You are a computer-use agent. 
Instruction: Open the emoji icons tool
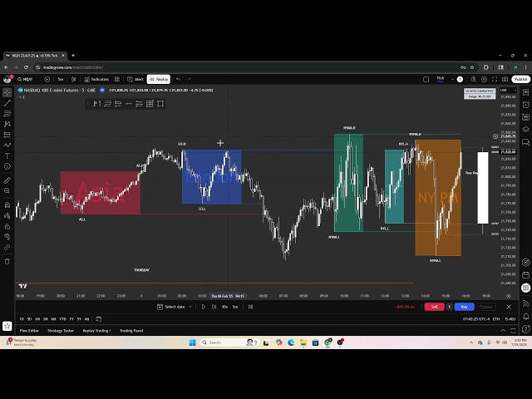7,166
